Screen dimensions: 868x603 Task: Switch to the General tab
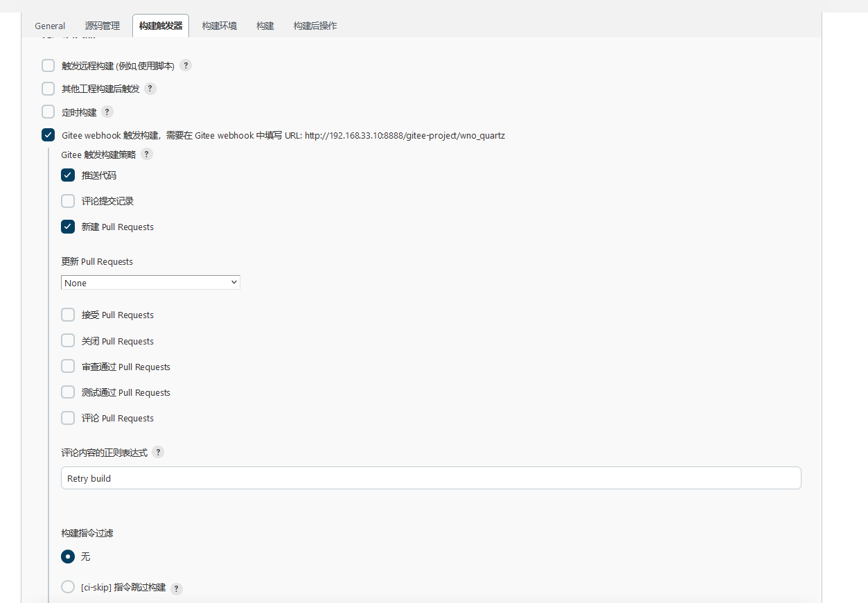coord(50,26)
